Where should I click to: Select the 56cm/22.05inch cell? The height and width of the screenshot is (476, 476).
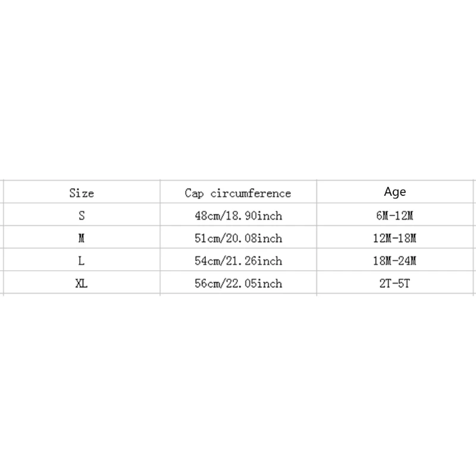(238, 283)
